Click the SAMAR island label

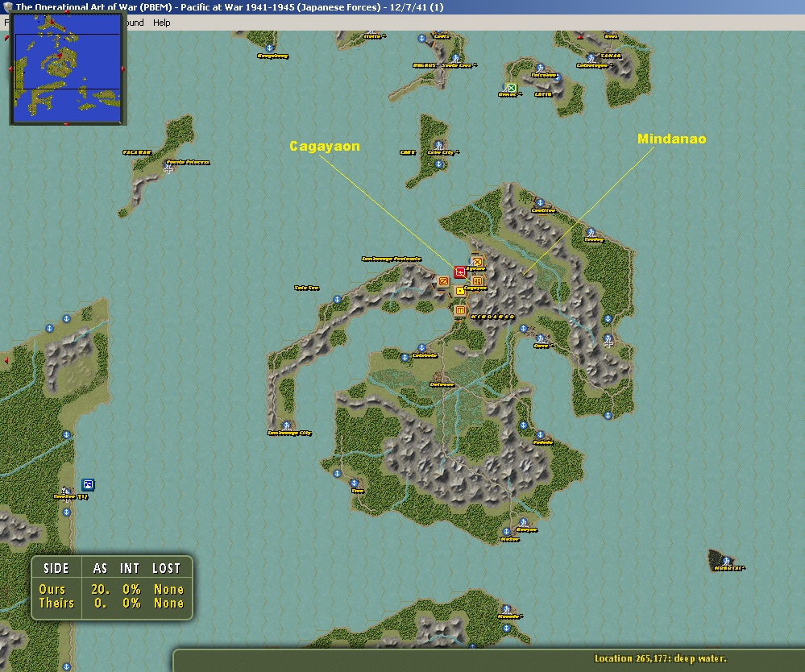coord(611,56)
